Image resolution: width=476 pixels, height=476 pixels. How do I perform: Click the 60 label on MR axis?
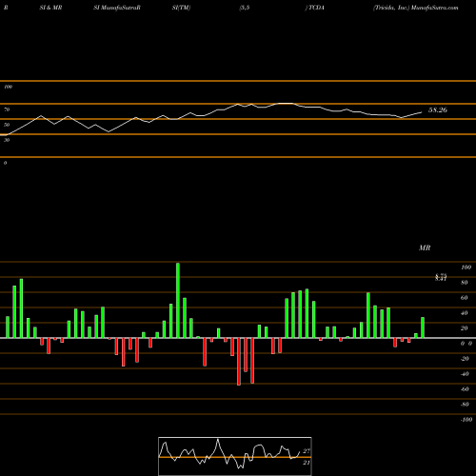pos(465,298)
